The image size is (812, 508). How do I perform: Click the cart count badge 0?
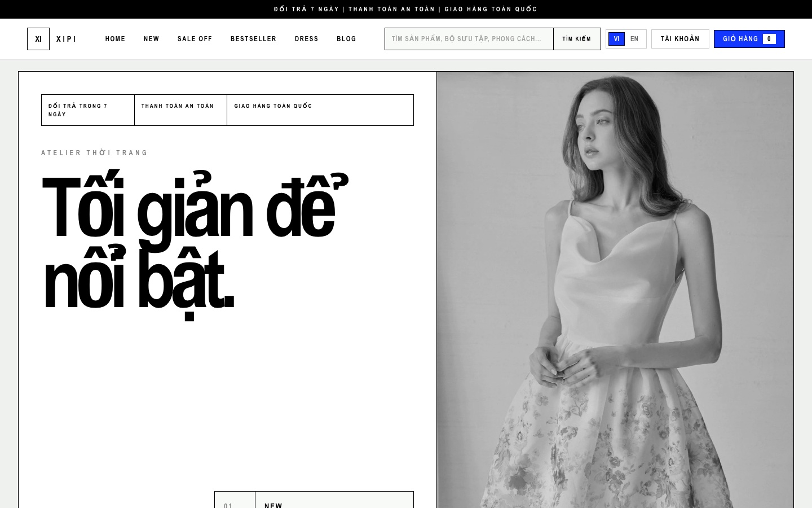pos(769,39)
